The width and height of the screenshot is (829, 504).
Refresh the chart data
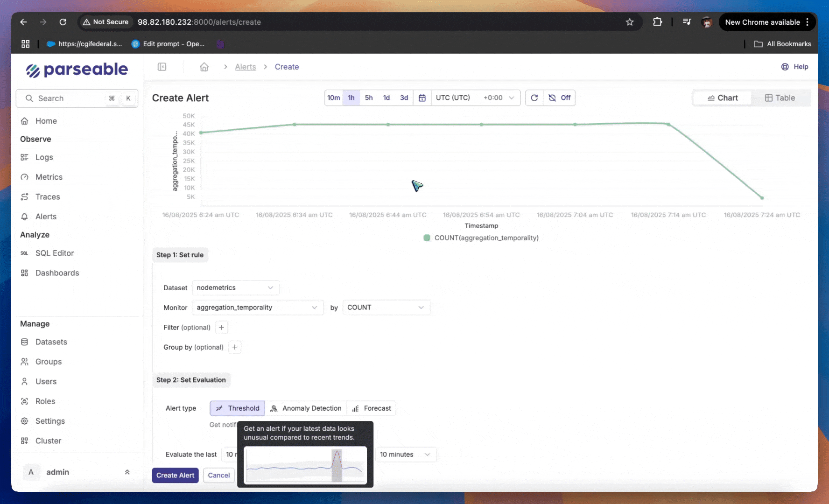pyautogui.click(x=534, y=98)
